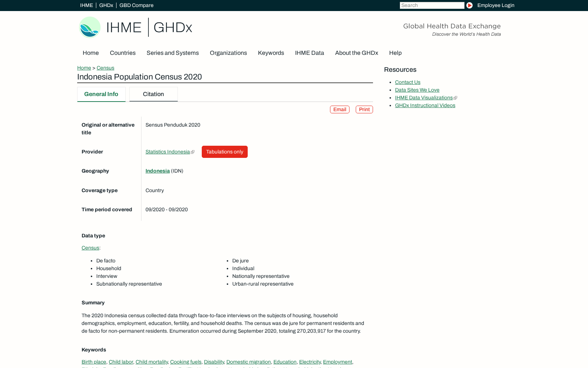Focus the Search input field
This screenshot has height=368, width=588.
coord(432,5)
